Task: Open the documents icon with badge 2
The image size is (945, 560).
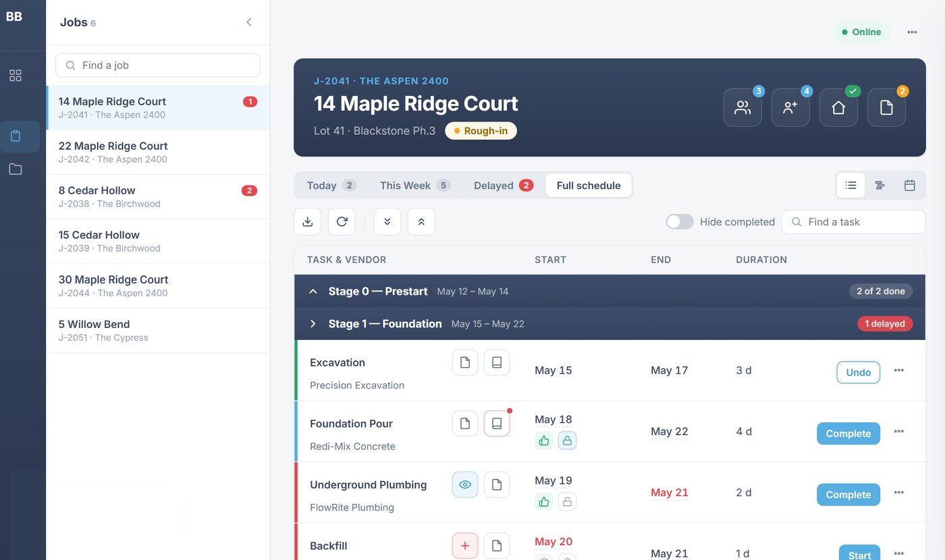Action: tap(886, 108)
